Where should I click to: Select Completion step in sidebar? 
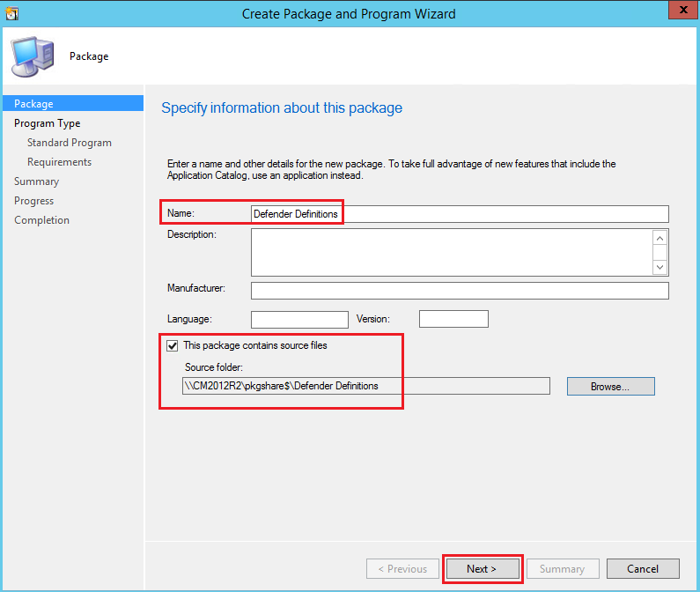pyautogui.click(x=41, y=220)
